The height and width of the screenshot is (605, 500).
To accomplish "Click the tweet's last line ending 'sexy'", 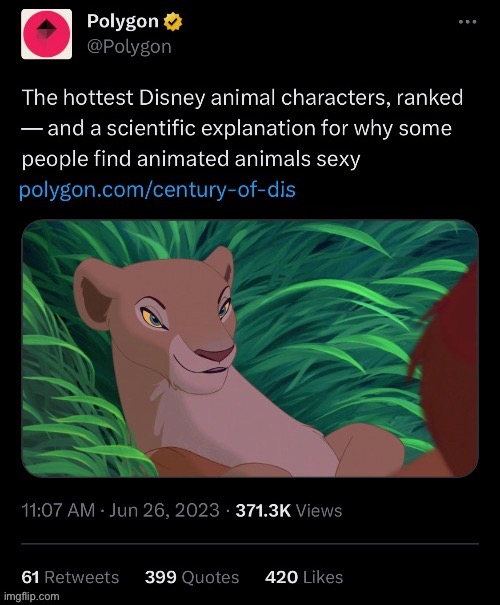I will coord(191,159).
